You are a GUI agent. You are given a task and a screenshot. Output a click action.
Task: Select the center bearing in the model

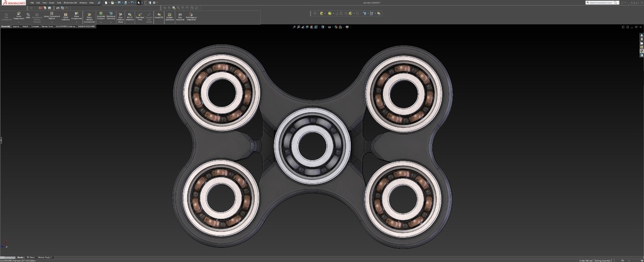[x=312, y=146]
